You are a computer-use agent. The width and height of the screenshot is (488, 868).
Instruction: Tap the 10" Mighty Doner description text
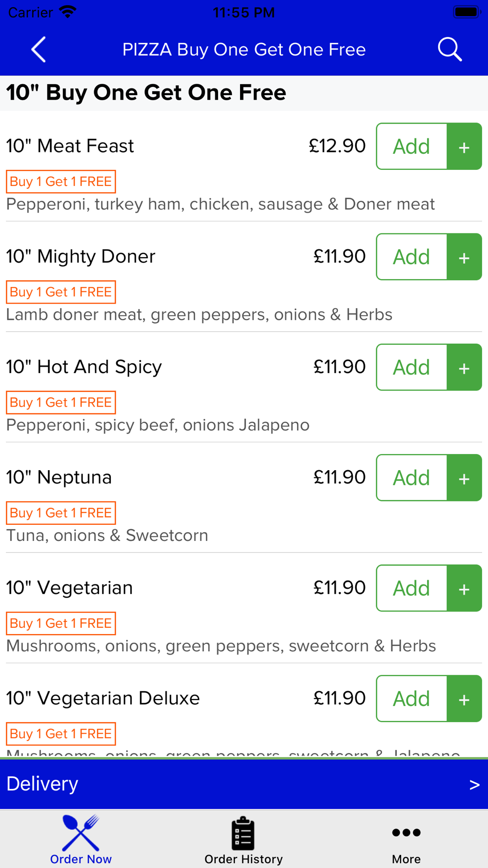[x=199, y=314]
